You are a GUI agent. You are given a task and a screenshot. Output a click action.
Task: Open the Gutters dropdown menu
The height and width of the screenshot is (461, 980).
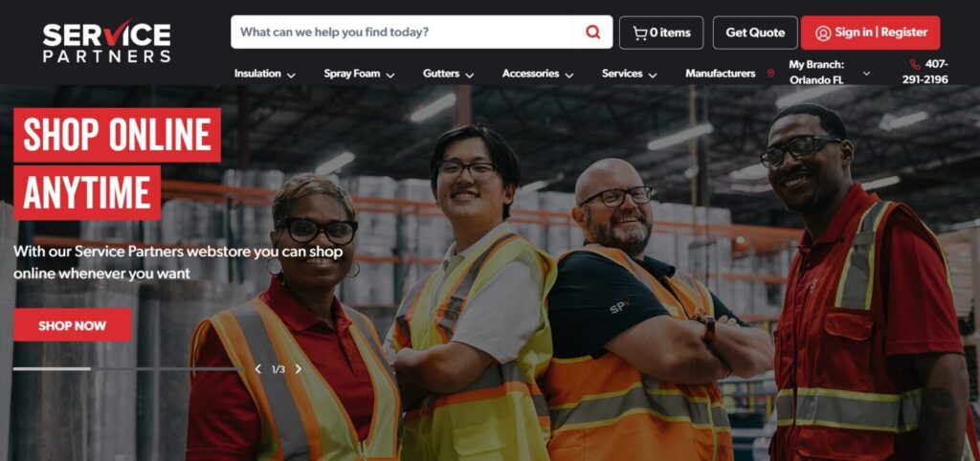click(448, 74)
